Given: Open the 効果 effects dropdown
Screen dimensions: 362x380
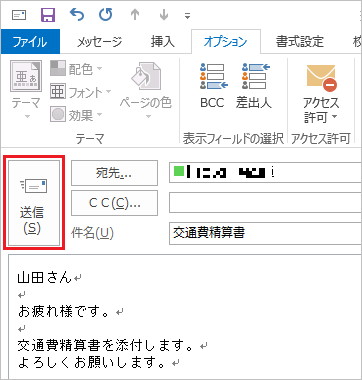Looking at the screenshot, I should coord(76,115).
